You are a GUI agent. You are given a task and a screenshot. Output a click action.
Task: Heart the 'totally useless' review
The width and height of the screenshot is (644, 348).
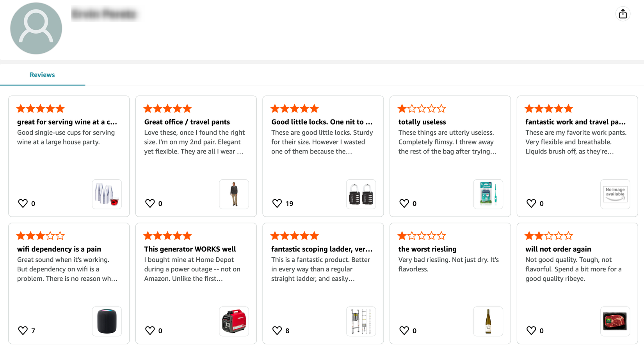pos(404,203)
